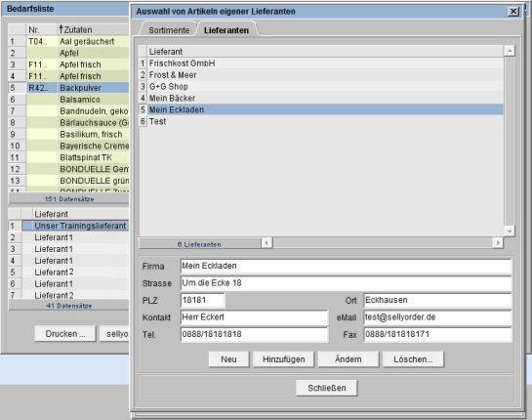Screen dimensions: 532x420
Task: Click the Drucken ... button
Action: point(65,334)
